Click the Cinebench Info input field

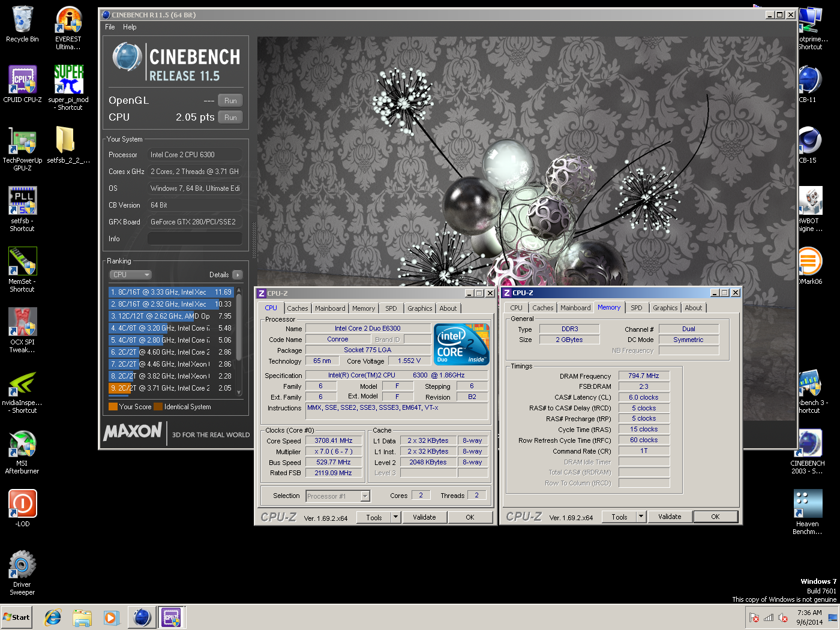pyautogui.click(x=195, y=239)
